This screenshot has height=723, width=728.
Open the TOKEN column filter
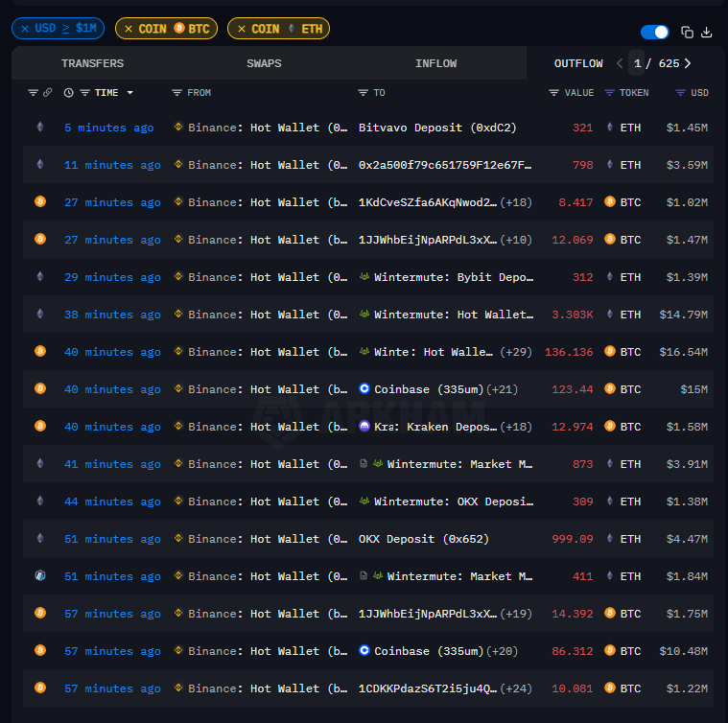click(609, 93)
